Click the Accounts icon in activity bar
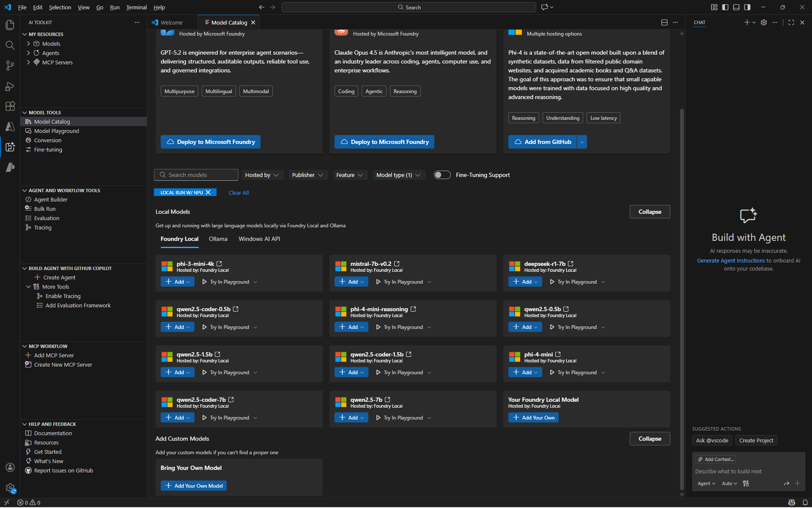Image resolution: width=812 pixels, height=508 pixels. click(x=10, y=467)
